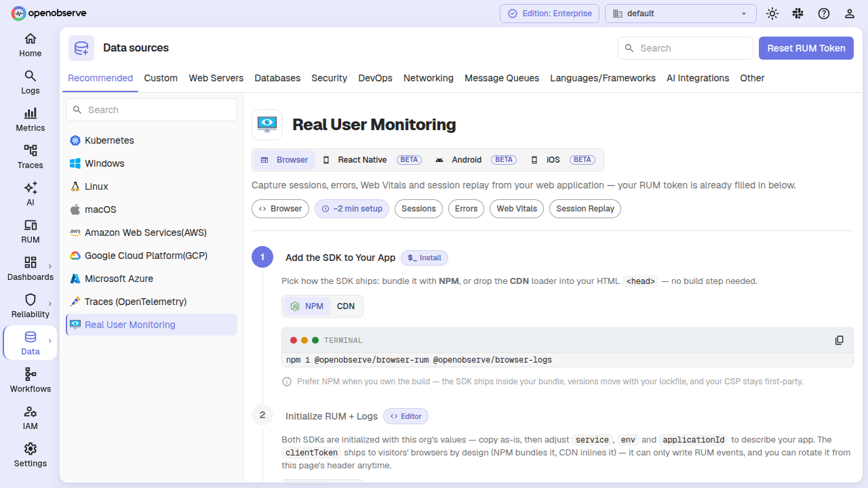The height and width of the screenshot is (488, 868).
Task: Expand the Data submenu chevron
Action: pos(50,341)
